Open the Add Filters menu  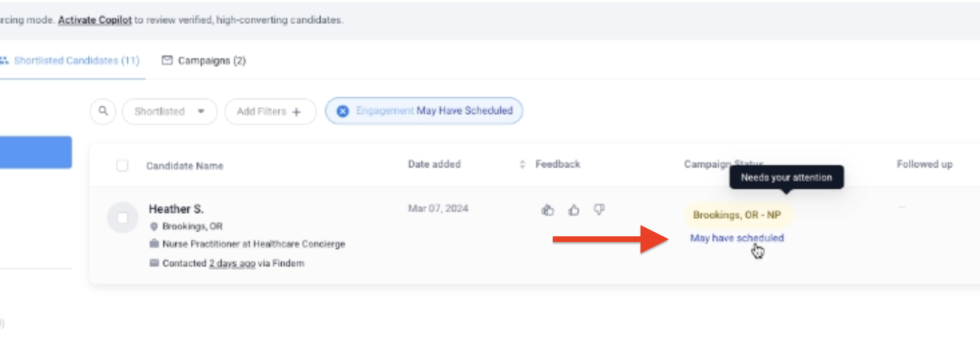tap(262, 111)
